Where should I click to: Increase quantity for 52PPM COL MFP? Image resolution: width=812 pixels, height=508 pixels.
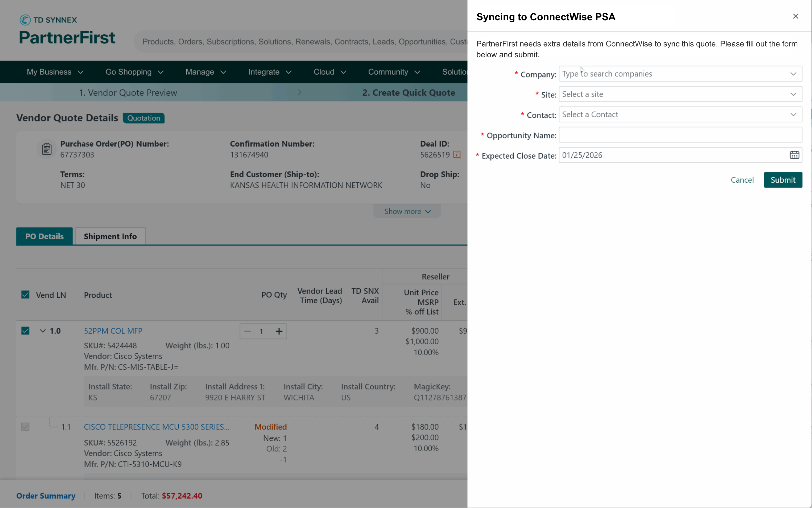[x=279, y=331]
